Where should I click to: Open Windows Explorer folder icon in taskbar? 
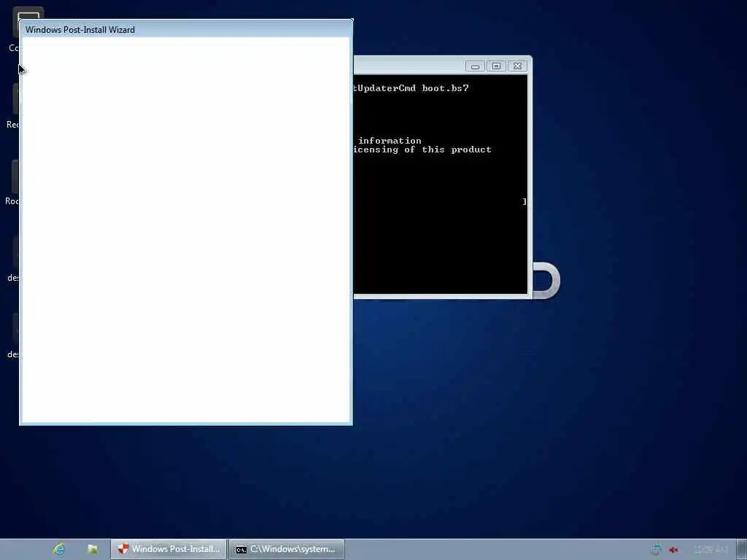(x=93, y=549)
